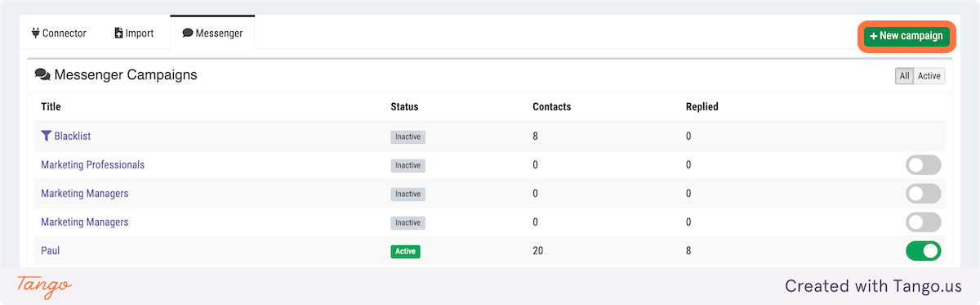Click the Status column header
The image size is (980, 305).
pos(404,107)
